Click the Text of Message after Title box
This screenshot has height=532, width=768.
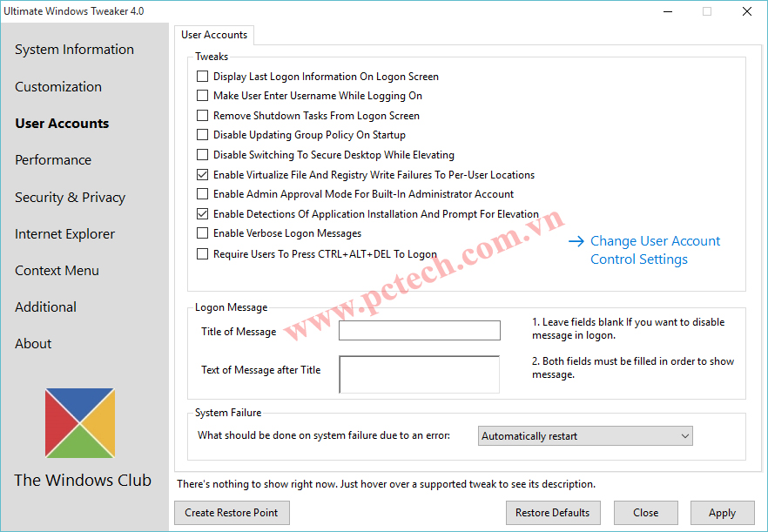click(x=419, y=374)
